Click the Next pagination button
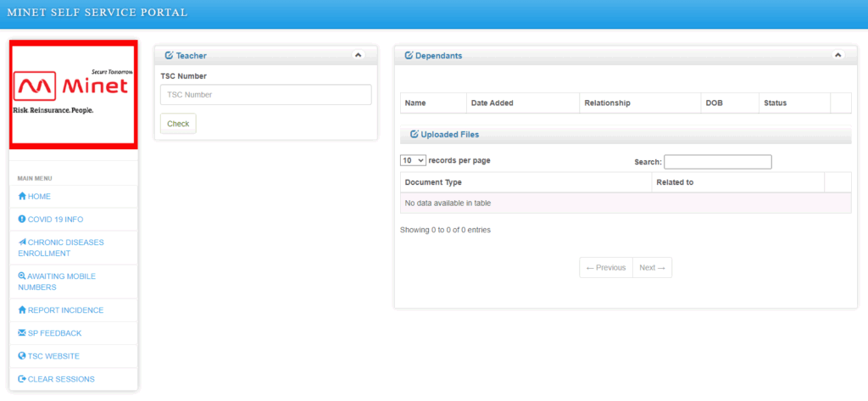Screen dimensions: 868x401 [652, 268]
